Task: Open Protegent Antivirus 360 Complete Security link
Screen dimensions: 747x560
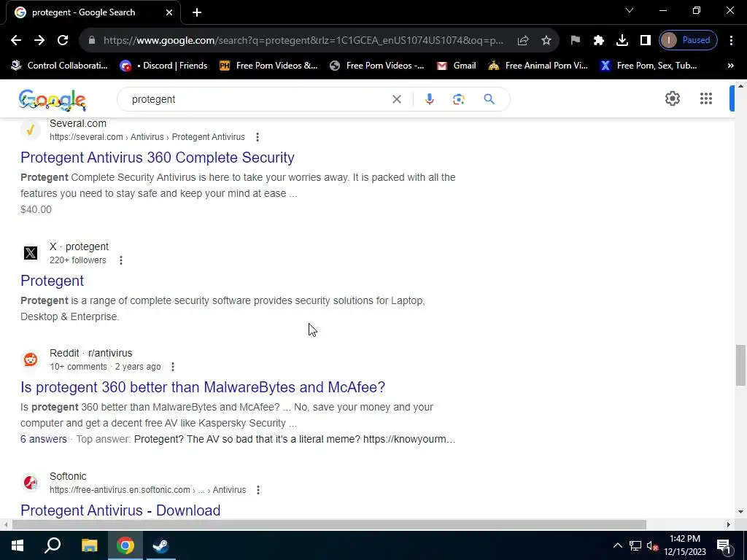Action: 158,157
